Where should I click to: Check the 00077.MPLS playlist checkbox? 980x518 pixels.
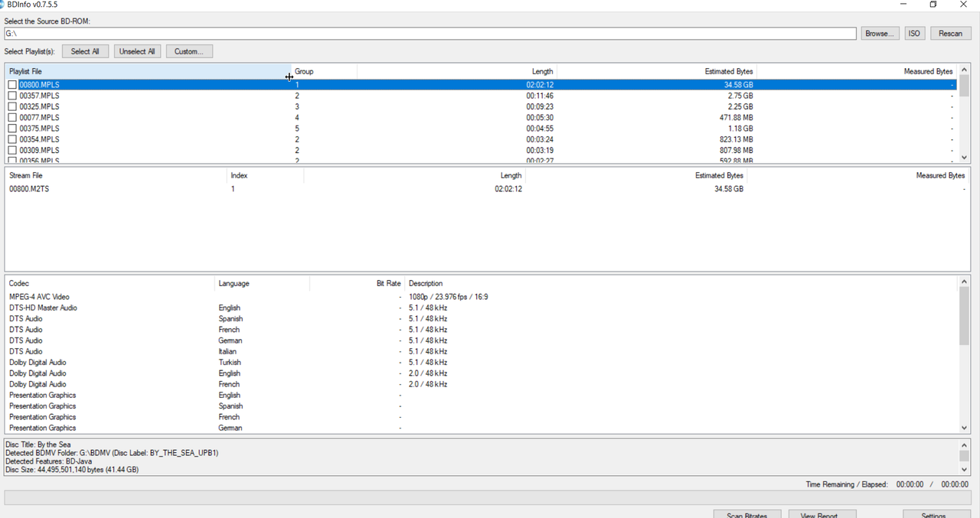click(12, 118)
